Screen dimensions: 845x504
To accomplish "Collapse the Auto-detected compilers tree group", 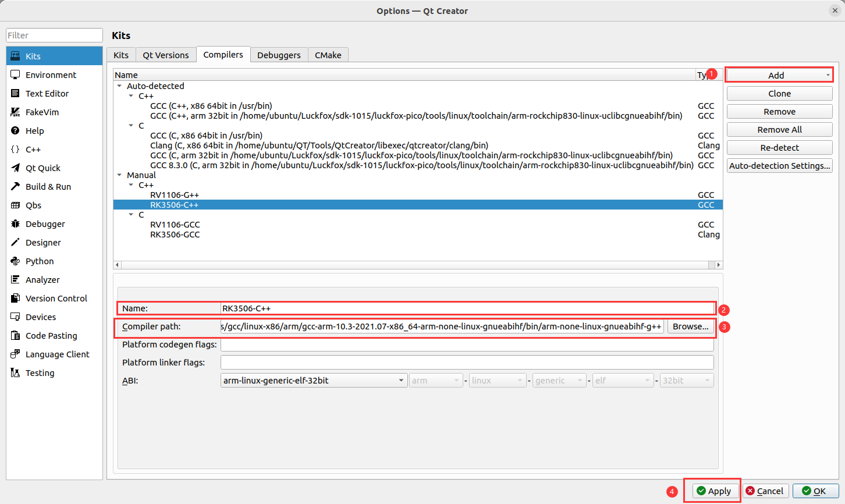I will tap(119, 86).
